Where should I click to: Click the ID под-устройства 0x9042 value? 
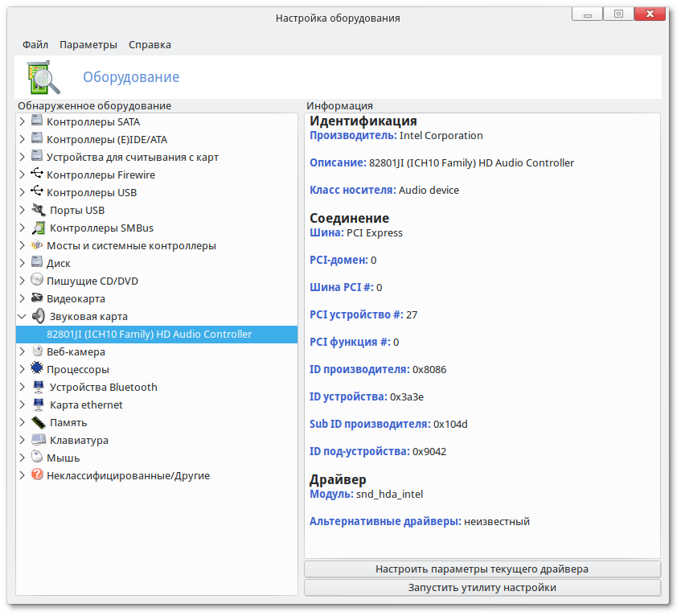click(429, 452)
